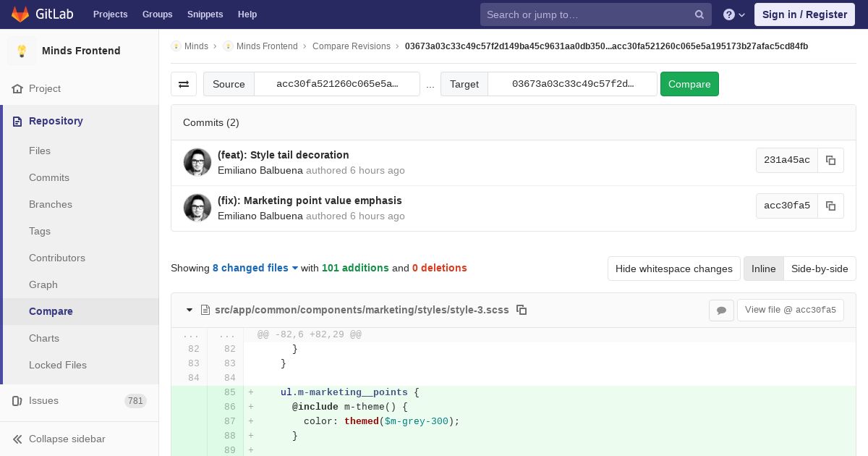Switch to Side-by-side diff view
Image resolution: width=868 pixels, height=456 pixels.
tap(820, 269)
